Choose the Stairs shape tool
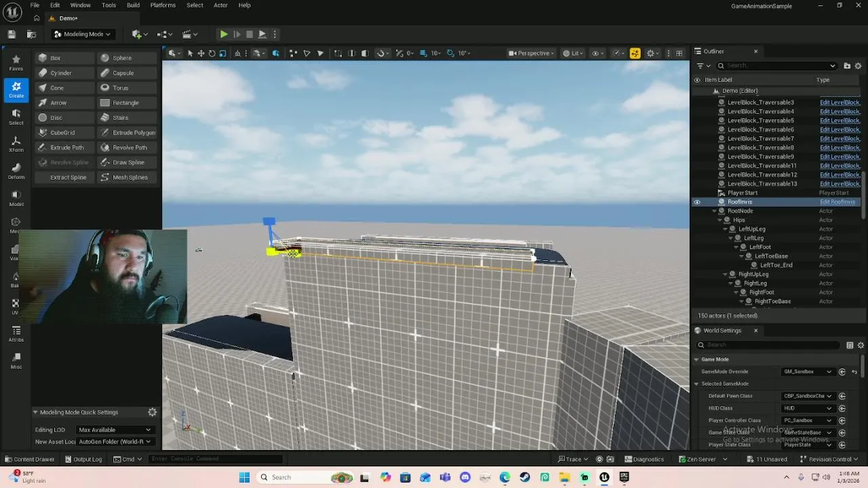Viewport: 868px width, 488px height. click(x=128, y=118)
